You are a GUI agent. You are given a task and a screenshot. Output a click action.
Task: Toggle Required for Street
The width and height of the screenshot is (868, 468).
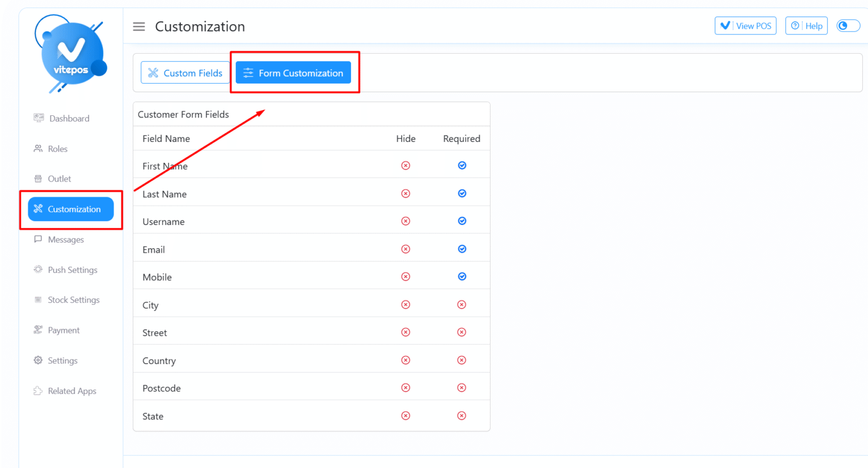(x=462, y=332)
